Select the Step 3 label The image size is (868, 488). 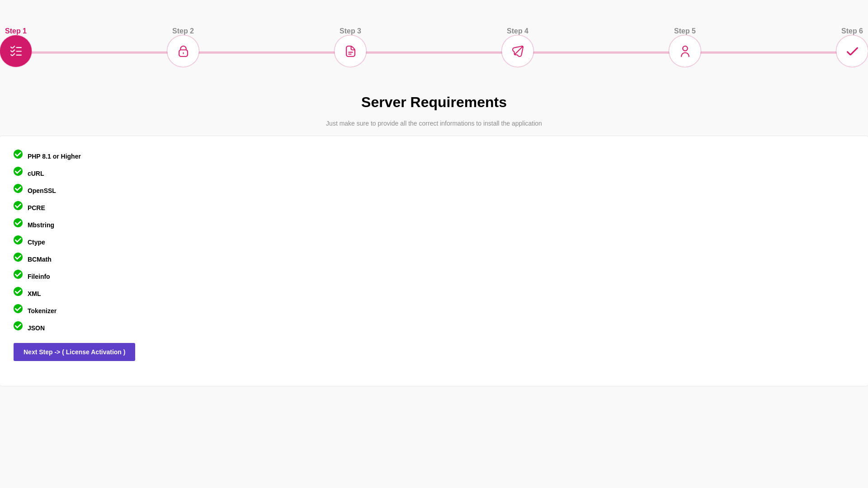(350, 31)
